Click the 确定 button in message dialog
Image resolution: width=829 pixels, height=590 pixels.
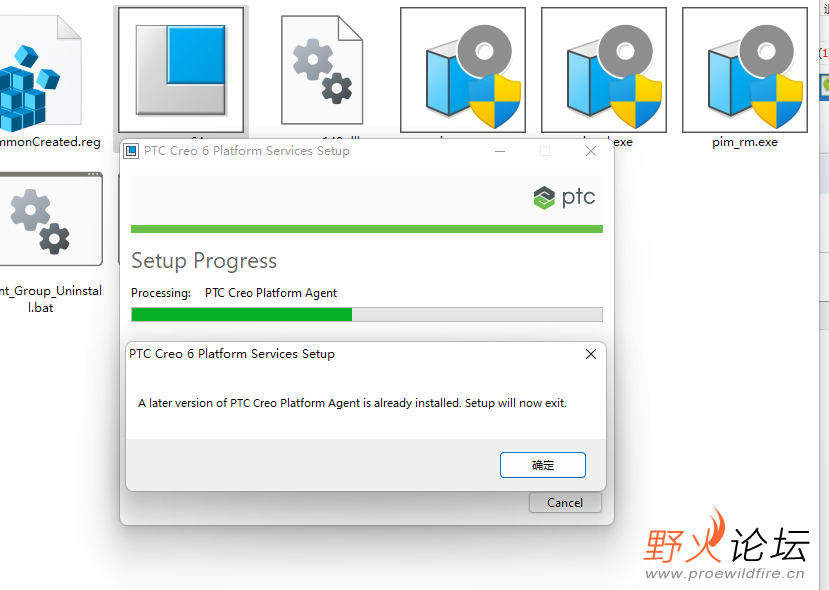[x=543, y=465]
